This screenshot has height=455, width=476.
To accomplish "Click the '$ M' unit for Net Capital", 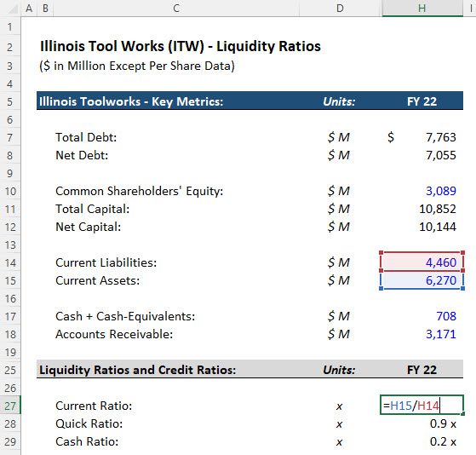I will 339,227.
